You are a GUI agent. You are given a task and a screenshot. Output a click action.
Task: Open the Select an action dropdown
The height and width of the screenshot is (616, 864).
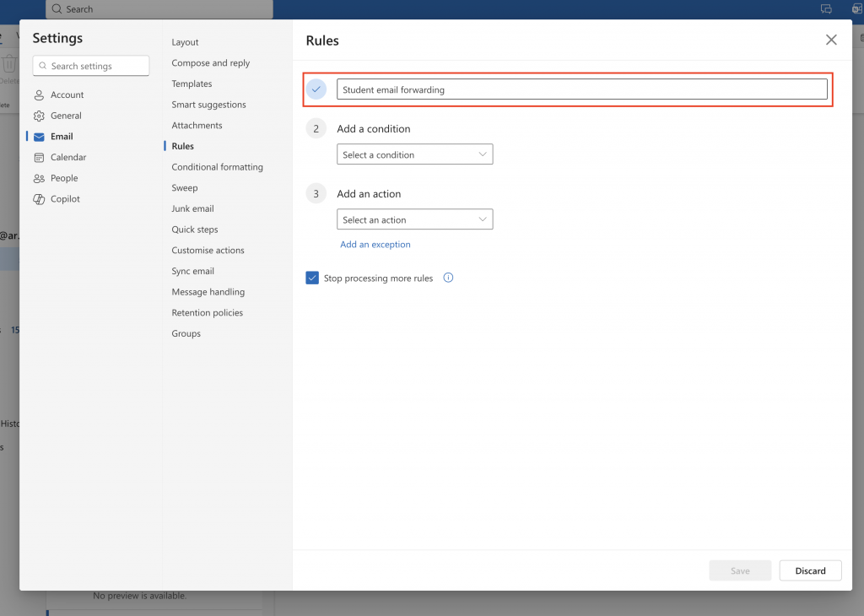[414, 219]
